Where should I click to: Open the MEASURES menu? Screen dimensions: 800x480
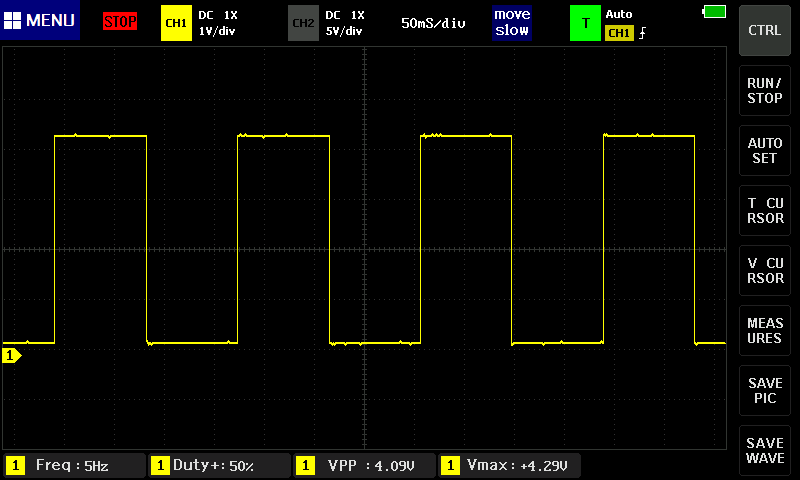point(765,331)
